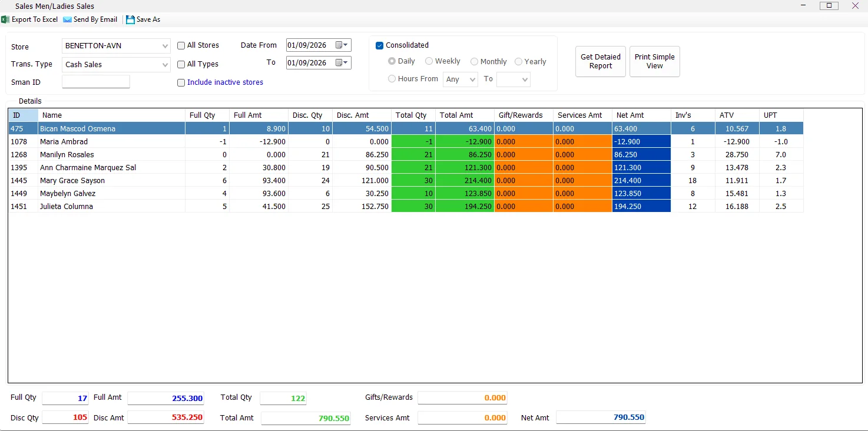The image size is (868, 431).
Task: Open the To date calendar picker
Action: 342,62
